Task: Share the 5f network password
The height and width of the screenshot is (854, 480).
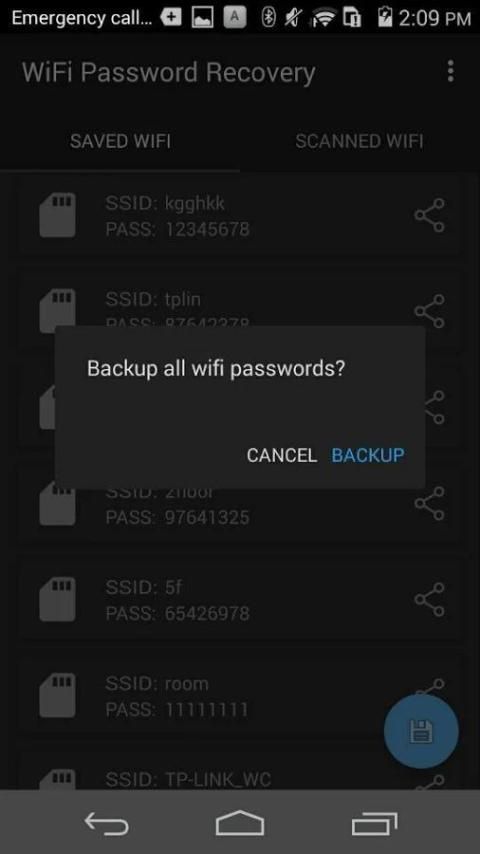Action: tap(429, 600)
